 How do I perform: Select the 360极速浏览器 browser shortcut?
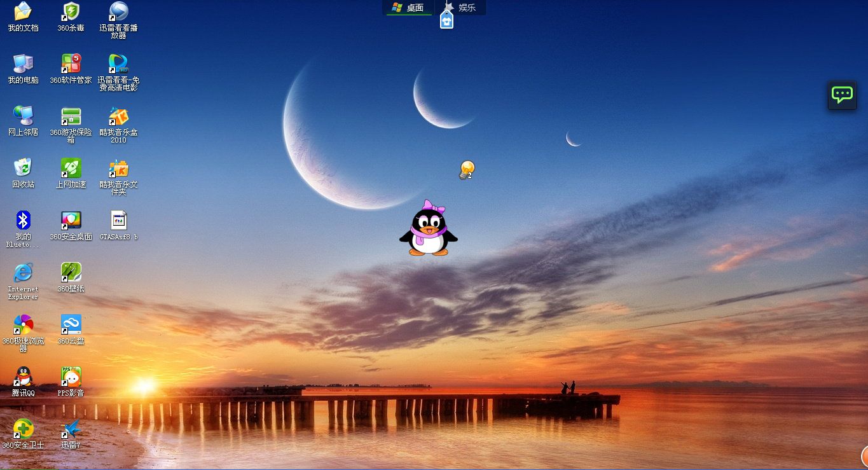[23, 324]
